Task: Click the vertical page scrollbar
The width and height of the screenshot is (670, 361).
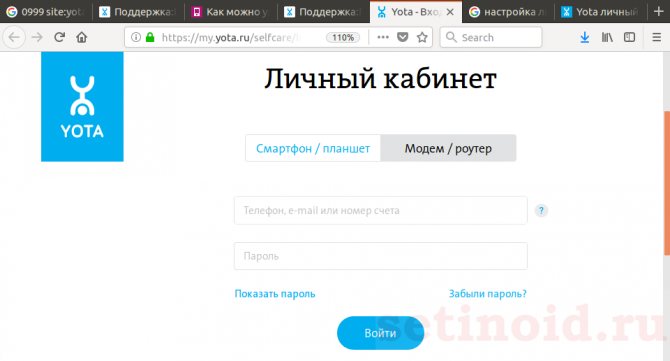Action: point(667,184)
